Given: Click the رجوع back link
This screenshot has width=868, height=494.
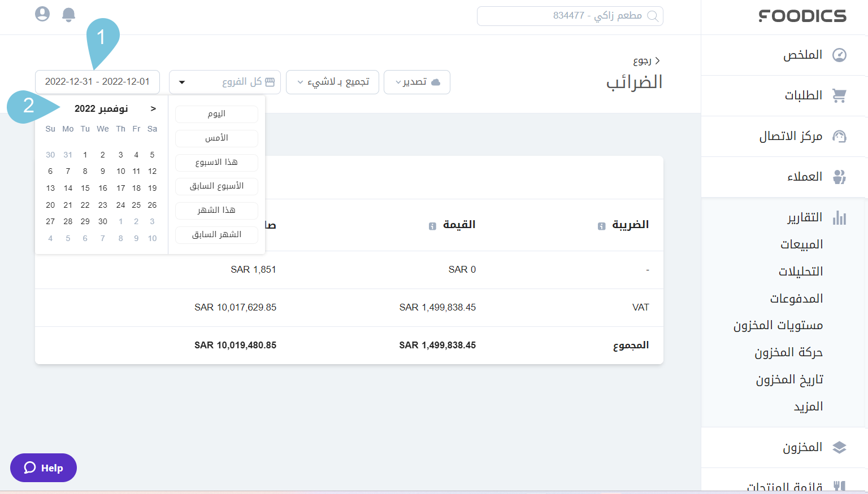Looking at the screenshot, I should (x=644, y=61).
